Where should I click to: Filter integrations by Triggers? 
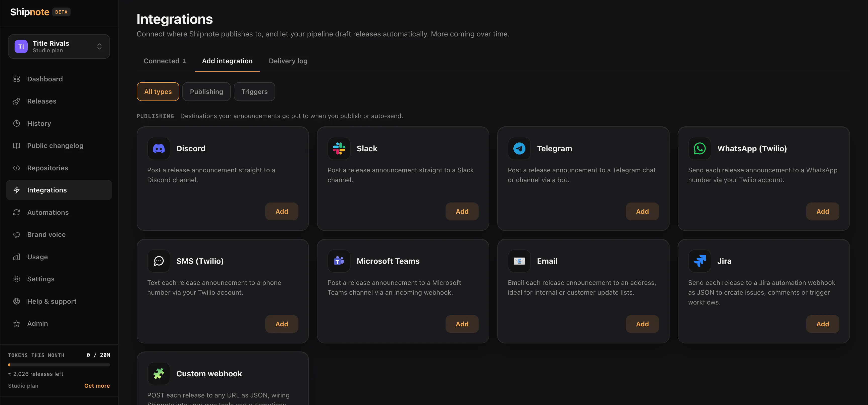click(254, 92)
